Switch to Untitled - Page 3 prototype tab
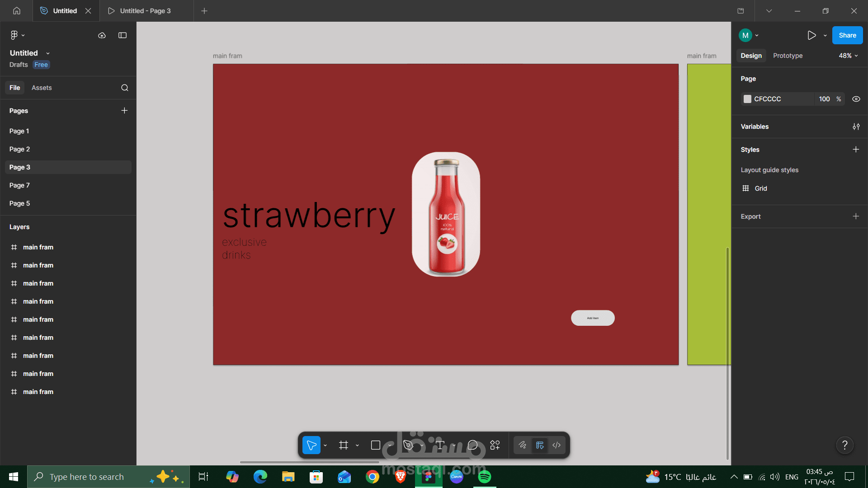This screenshot has width=868, height=488. pos(146,11)
